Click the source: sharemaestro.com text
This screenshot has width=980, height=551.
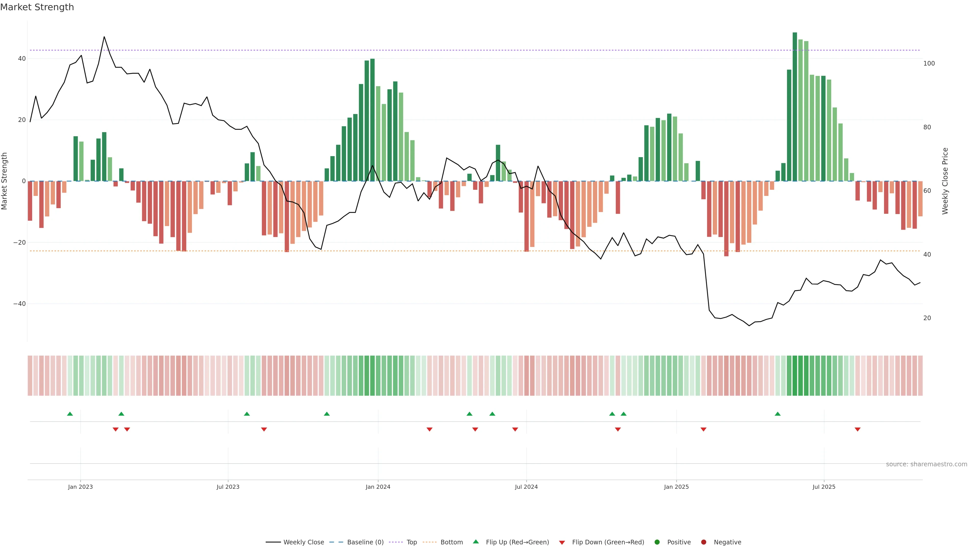(926, 464)
